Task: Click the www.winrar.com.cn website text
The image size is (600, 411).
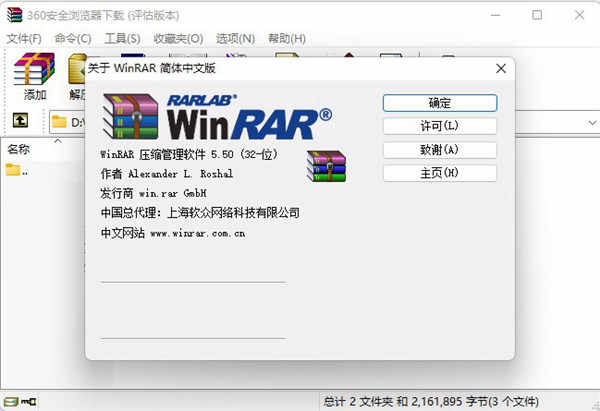Action: pyautogui.click(x=198, y=233)
